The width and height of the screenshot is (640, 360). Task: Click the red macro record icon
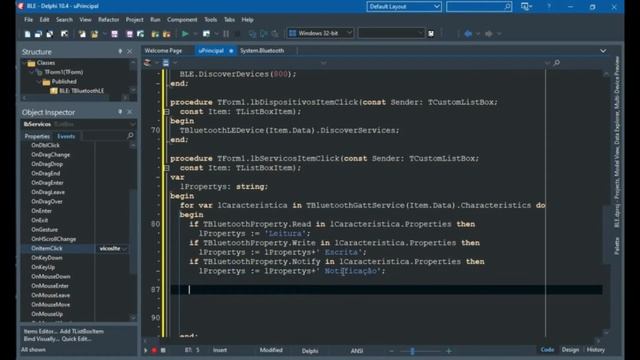(154, 350)
